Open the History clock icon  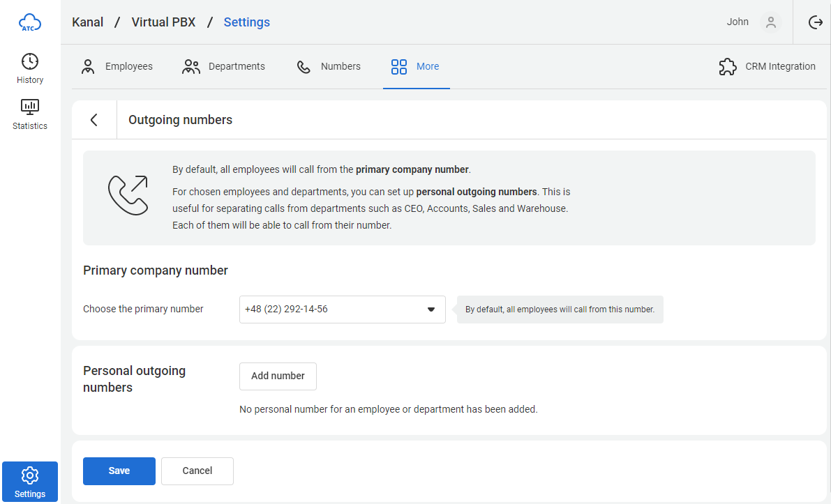point(30,61)
